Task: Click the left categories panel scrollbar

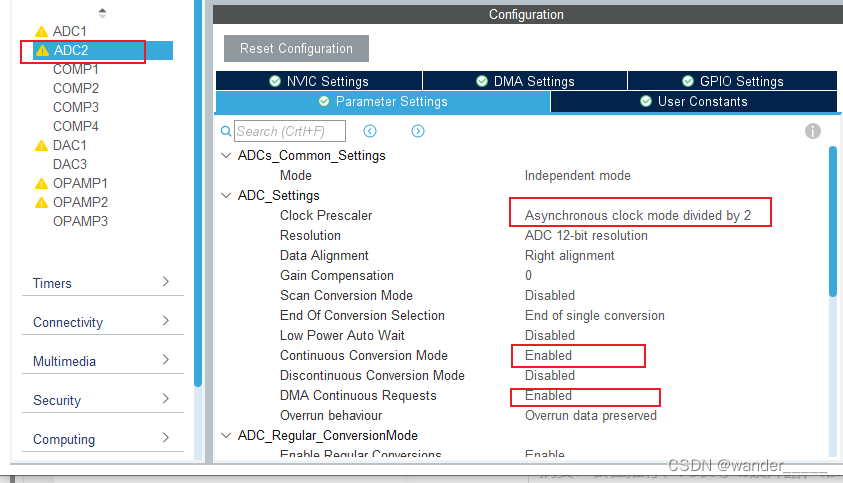Action: 198,194
